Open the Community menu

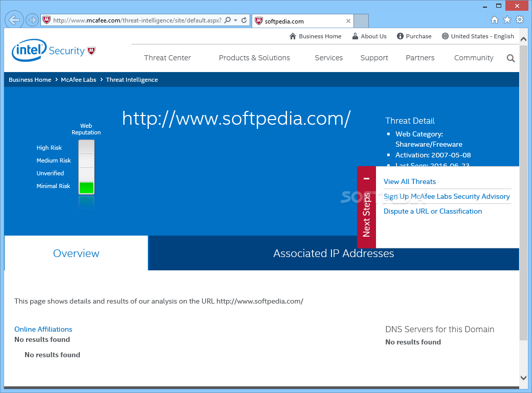(474, 58)
